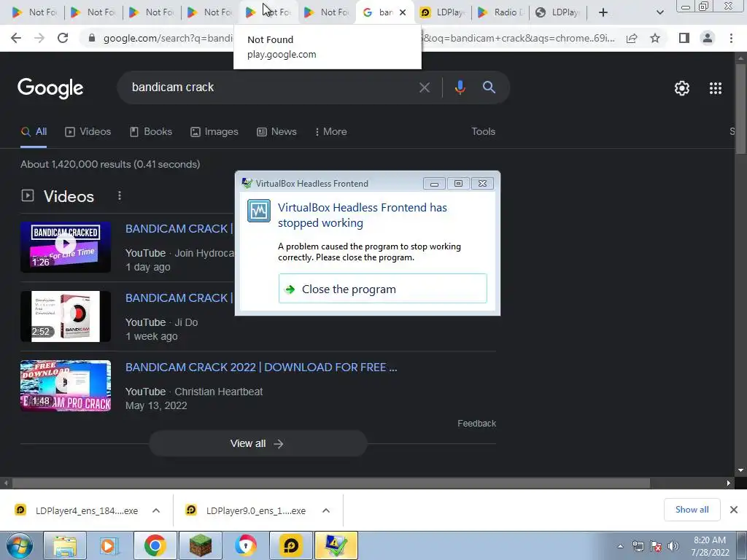Show hidden system tray icons
This screenshot has width=747, height=560.
pos(620,546)
